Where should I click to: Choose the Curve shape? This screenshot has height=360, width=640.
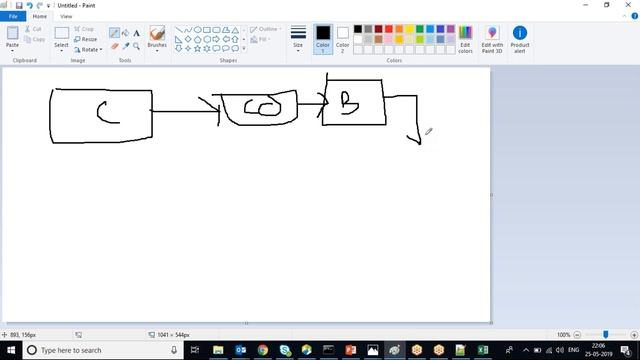(188, 30)
